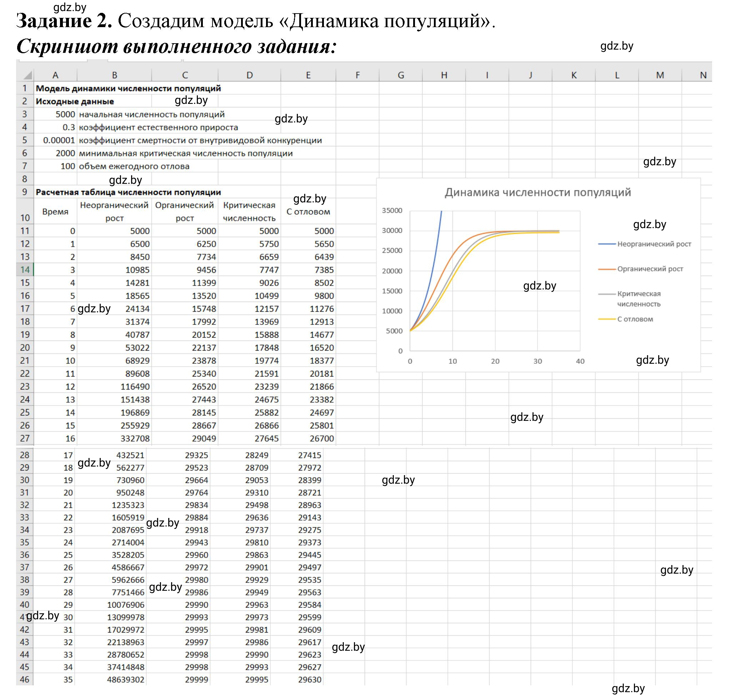Click the 'Время' column header cell

pyautogui.click(x=55, y=212)
